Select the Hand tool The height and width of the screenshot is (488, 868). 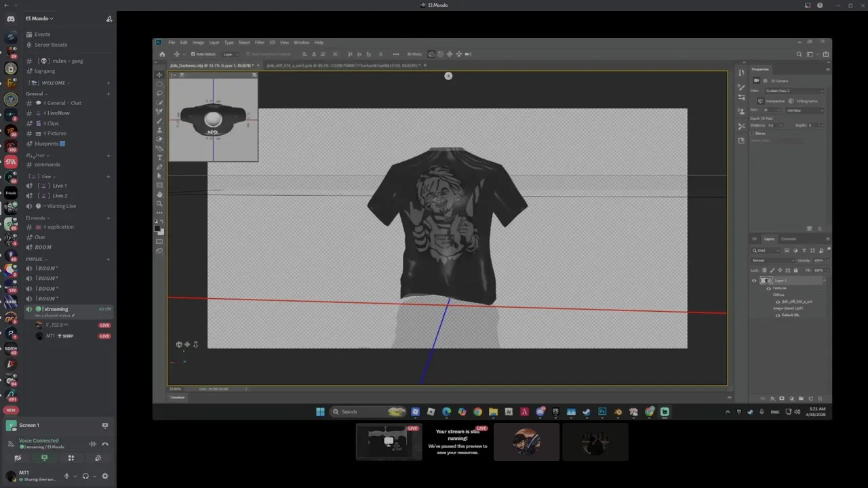[x=160, y=195]
